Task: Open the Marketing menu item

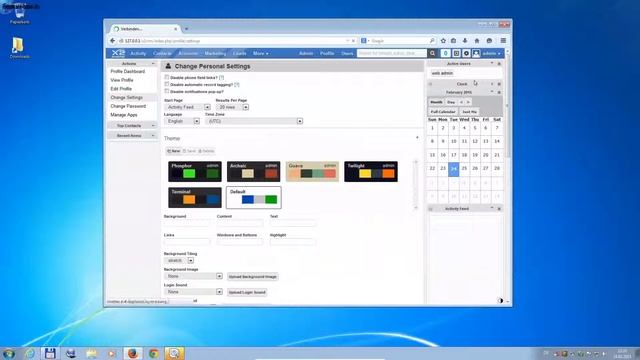Action: [215, 53]
